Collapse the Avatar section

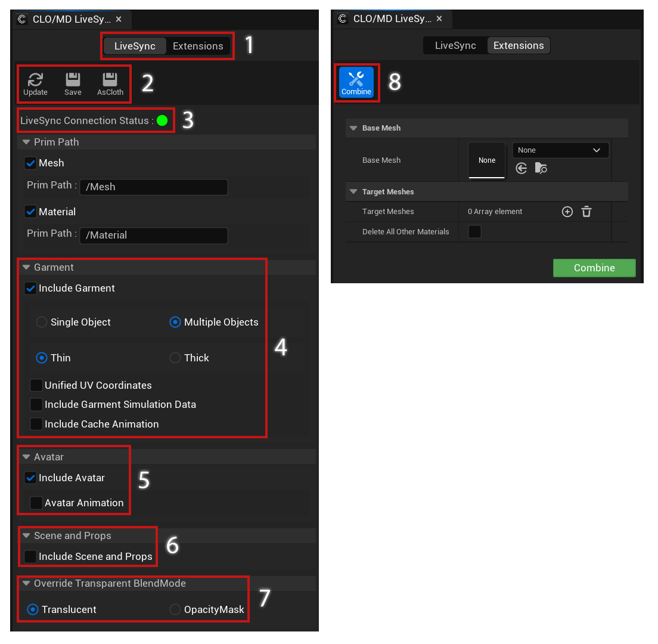pyautogui.click(x=25, y=456)
